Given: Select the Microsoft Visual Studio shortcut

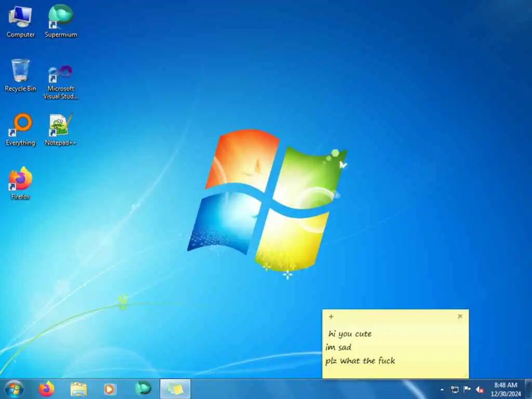Looking at the screenshot, I should tap(61, 83).
